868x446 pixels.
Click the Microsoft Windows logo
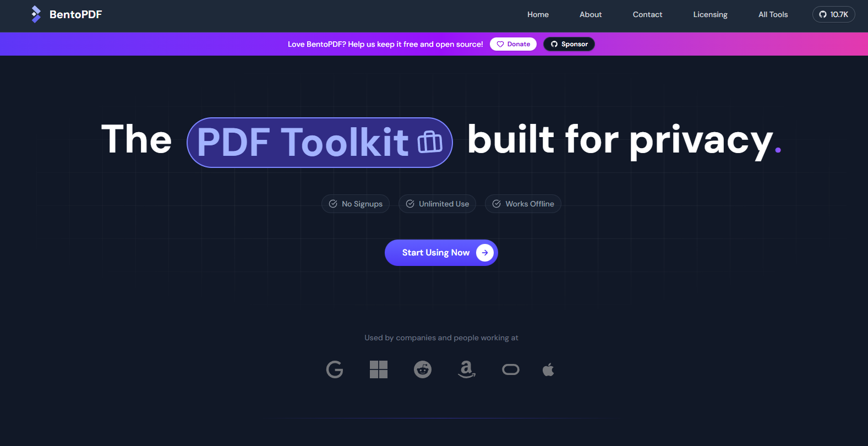pos(379,369)
